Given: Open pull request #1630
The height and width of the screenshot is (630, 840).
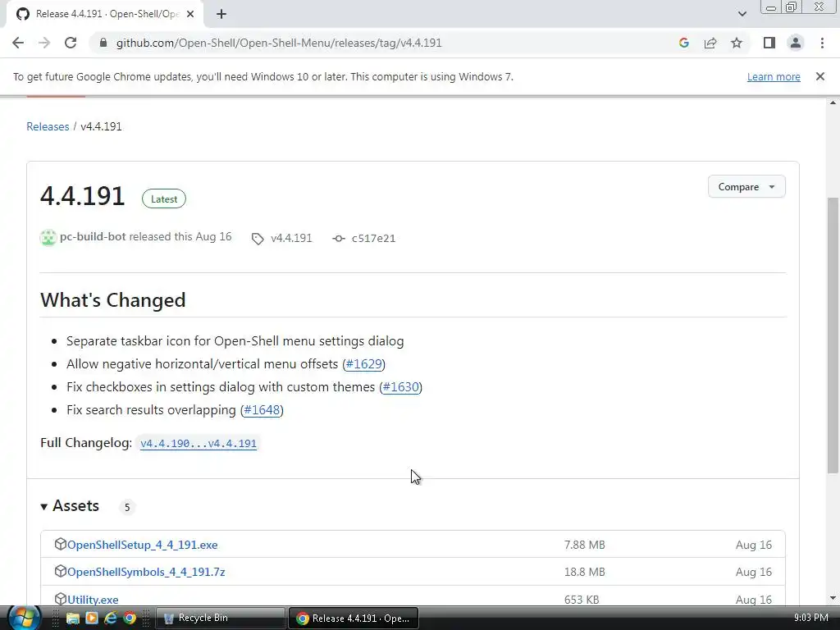Looking at the screenshot, I should tap(400, 387).
